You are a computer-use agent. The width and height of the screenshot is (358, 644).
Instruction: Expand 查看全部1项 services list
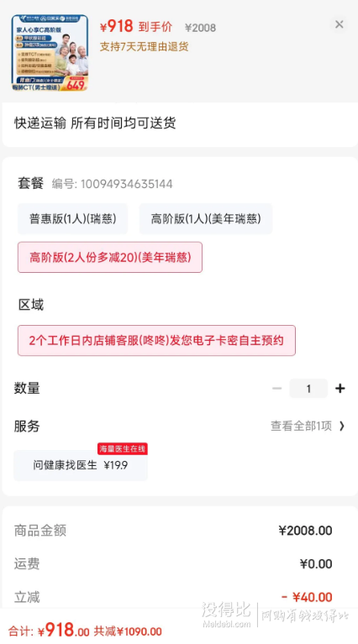click(302, 427)
